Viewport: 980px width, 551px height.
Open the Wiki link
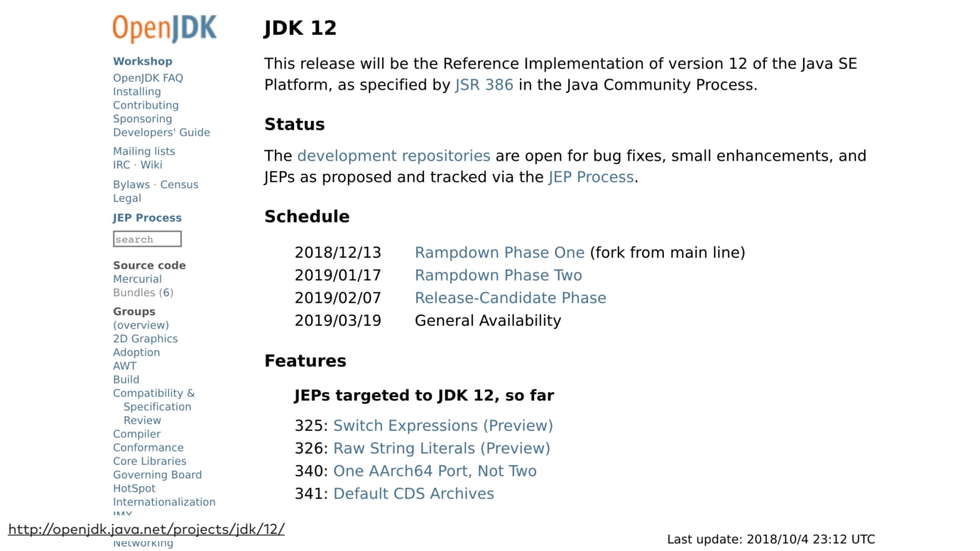[151, 165]
